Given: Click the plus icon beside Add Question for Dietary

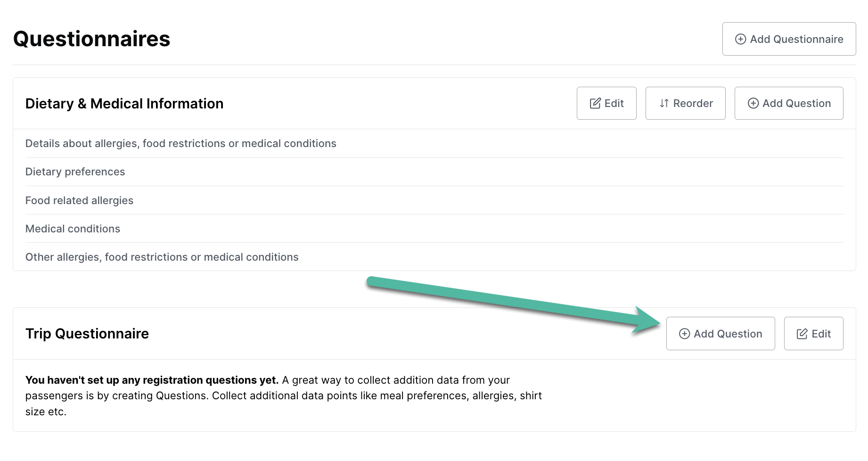Looking at the screenshot, I should pyautogui.click(x=753, y=103).
